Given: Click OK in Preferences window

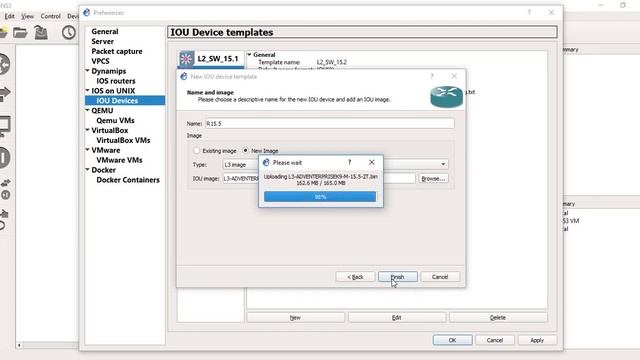Looking at the screenshot, I should 452,340.
